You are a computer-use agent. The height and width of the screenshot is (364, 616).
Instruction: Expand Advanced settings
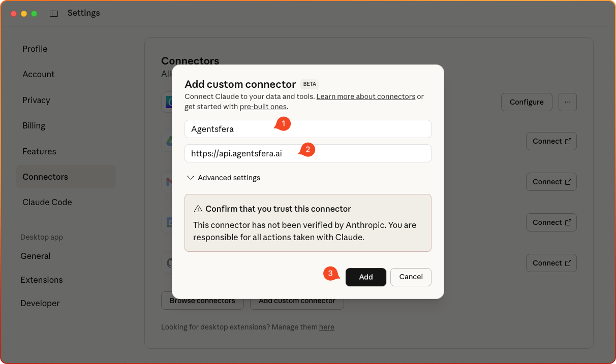224,178
